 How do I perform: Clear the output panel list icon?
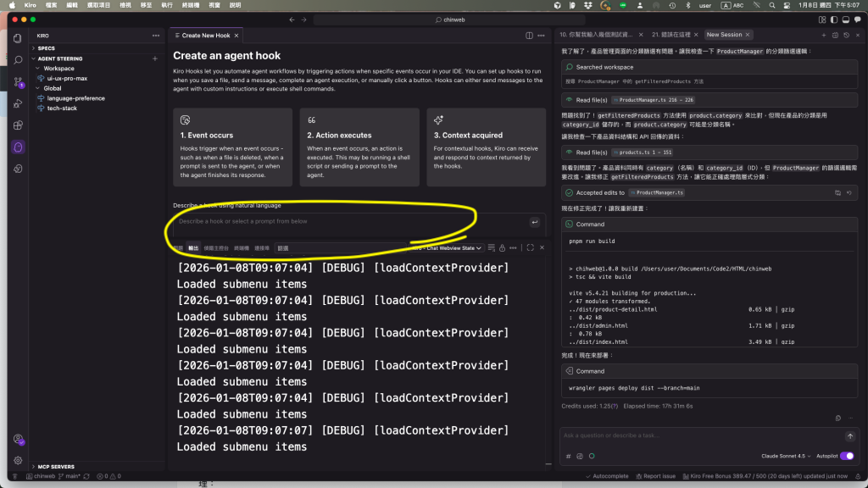[491, 248]
